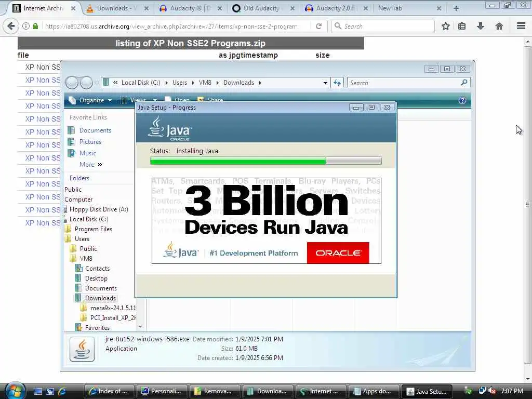This screenshot has width=532, height=399.
Task: Expand Explorer address bar history dropdown
Action: 325,83
